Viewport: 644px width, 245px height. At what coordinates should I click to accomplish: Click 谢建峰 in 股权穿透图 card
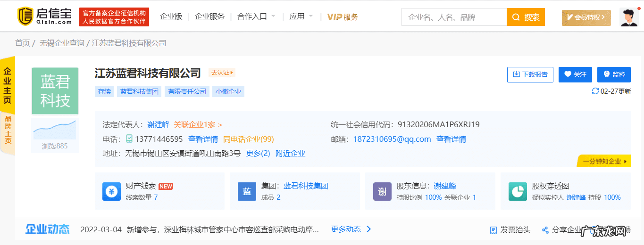[576, 197]
